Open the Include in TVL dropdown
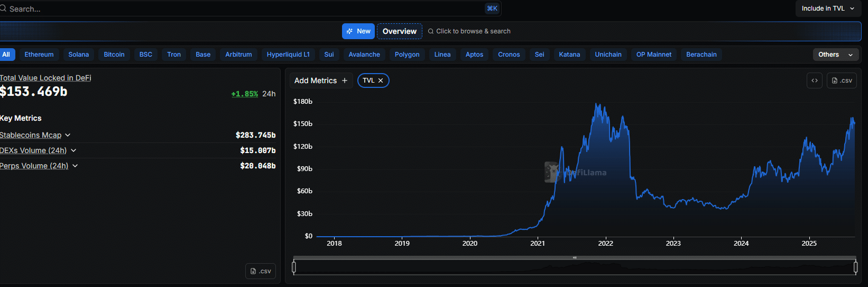The height and width of the screenshot is (287, 868). point(828,8)
